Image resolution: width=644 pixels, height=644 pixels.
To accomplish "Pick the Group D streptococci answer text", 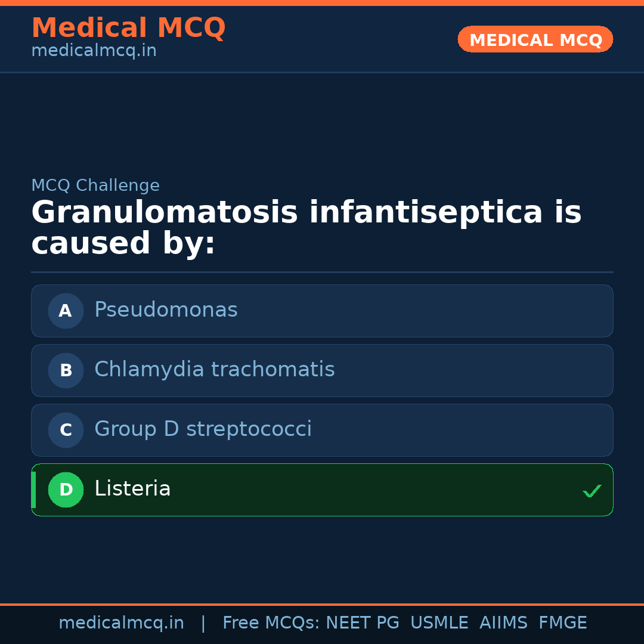I will click(x=203, y=429).
